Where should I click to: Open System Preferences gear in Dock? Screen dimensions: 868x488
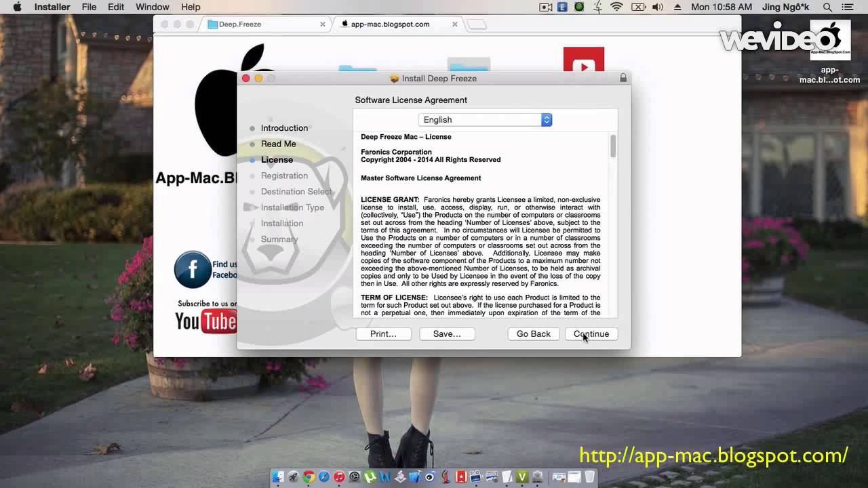(x=355, y=477)
